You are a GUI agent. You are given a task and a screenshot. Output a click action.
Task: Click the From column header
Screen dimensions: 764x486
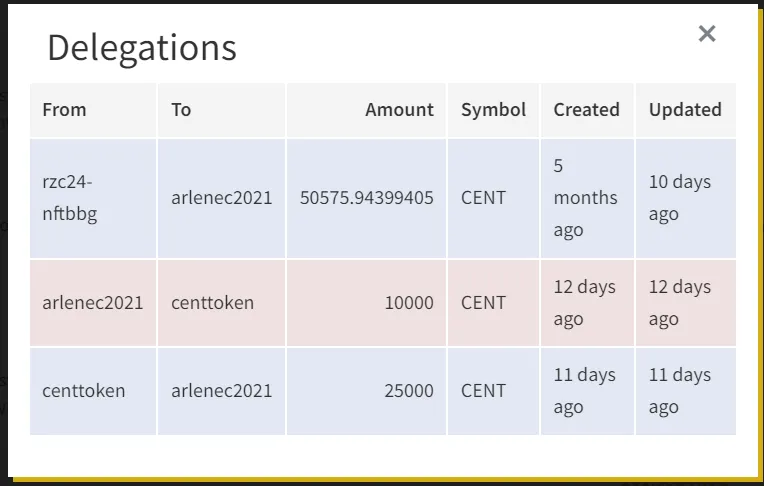[x=64, y=110]
